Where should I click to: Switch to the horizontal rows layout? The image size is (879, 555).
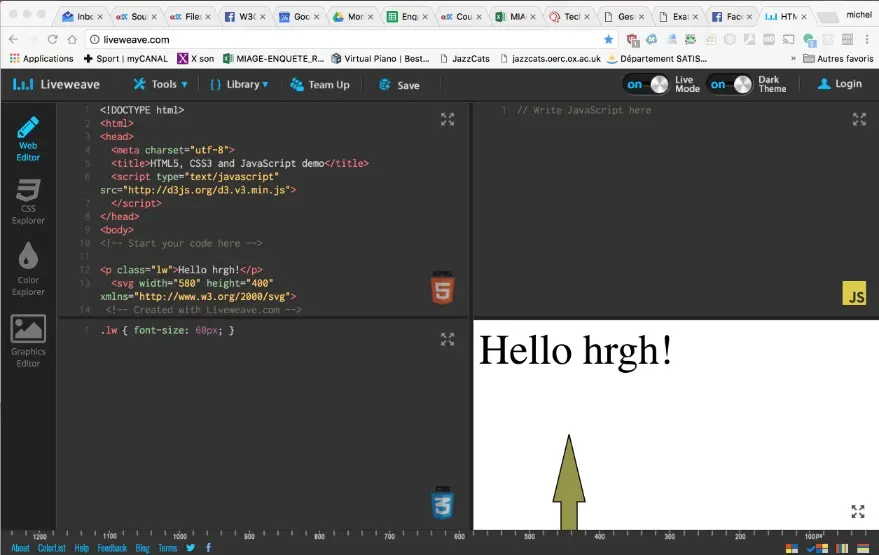tap(864, 548)
